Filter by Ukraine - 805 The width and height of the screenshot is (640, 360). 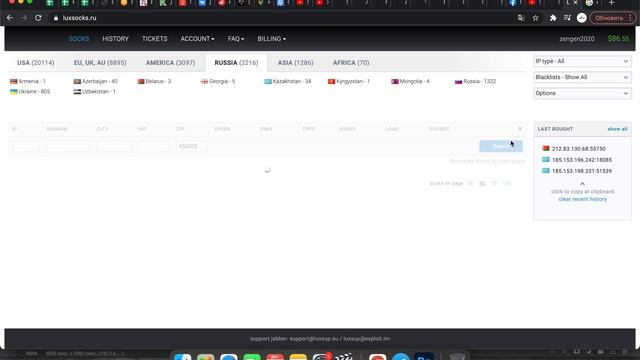pyautogui.click(x=30, y=91)
